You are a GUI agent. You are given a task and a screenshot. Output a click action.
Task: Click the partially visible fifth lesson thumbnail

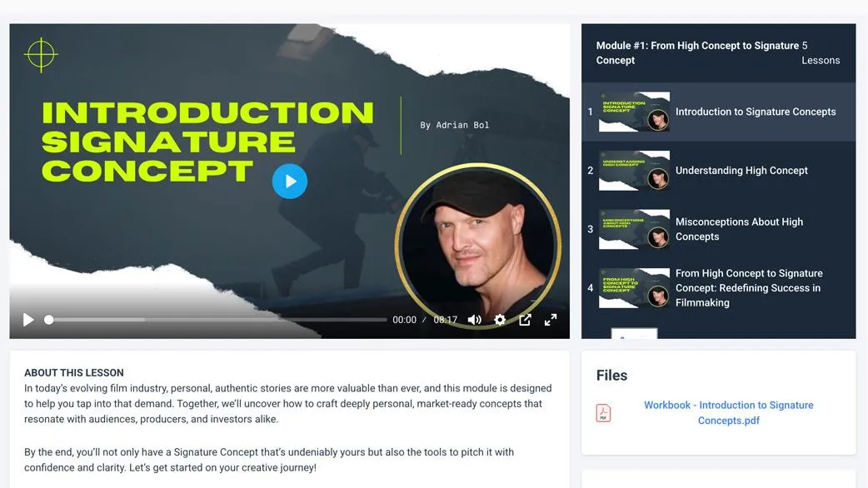click(x=635, y=333)
